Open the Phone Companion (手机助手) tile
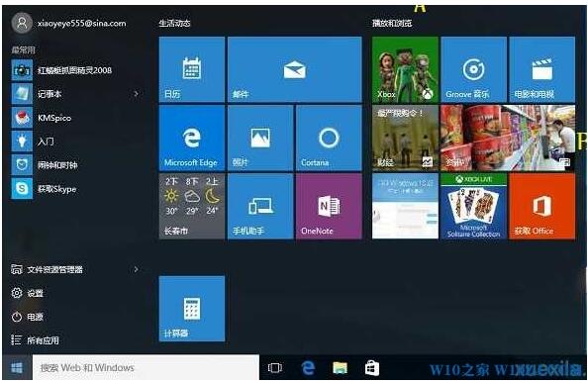Viewport: 588px width, 383px height. pos(260,206)
